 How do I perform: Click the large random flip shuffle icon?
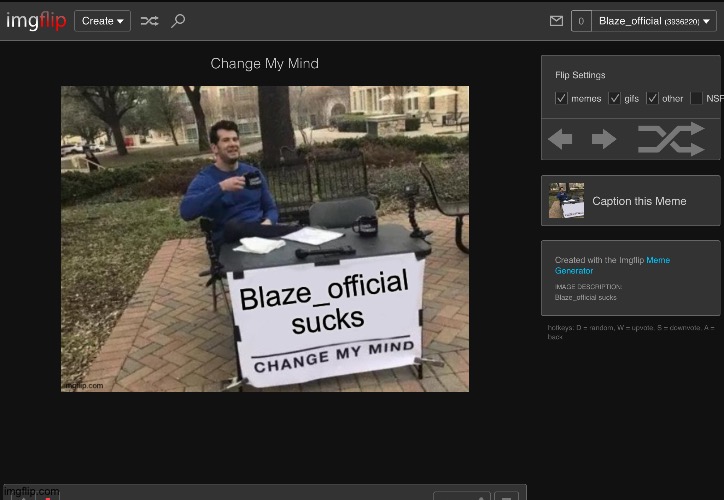[x=671, y=140]
